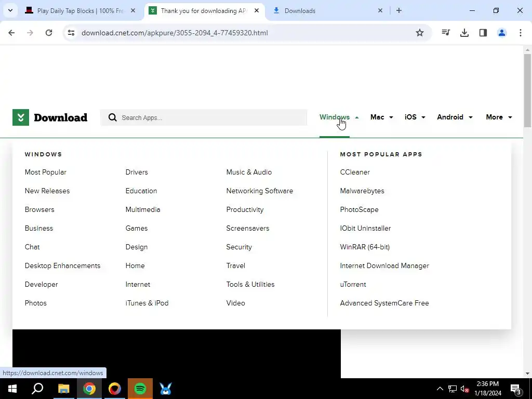Click the browser address bar URL
The width and height of the screenshot is (532, 399).
coord(175,33)
